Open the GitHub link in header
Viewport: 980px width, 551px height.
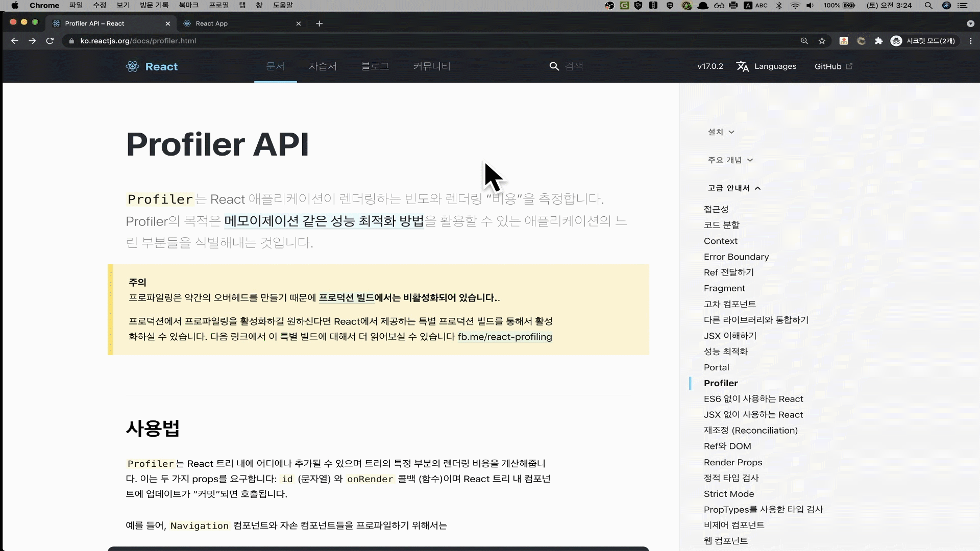click(x=834, y=66)
